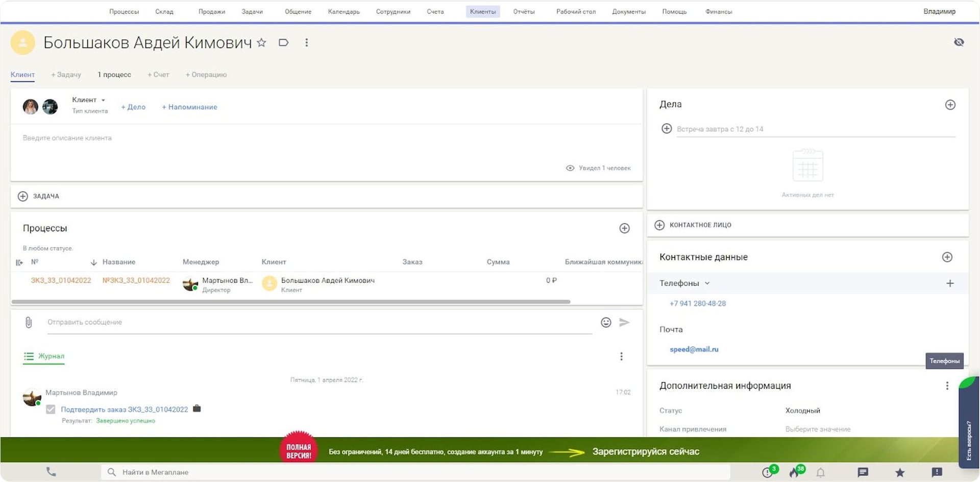Viewport: 980px width, 482px height.
Task: Switch to the 1 процесс tab
Action: pyautogui.click(x=114, y=75)
